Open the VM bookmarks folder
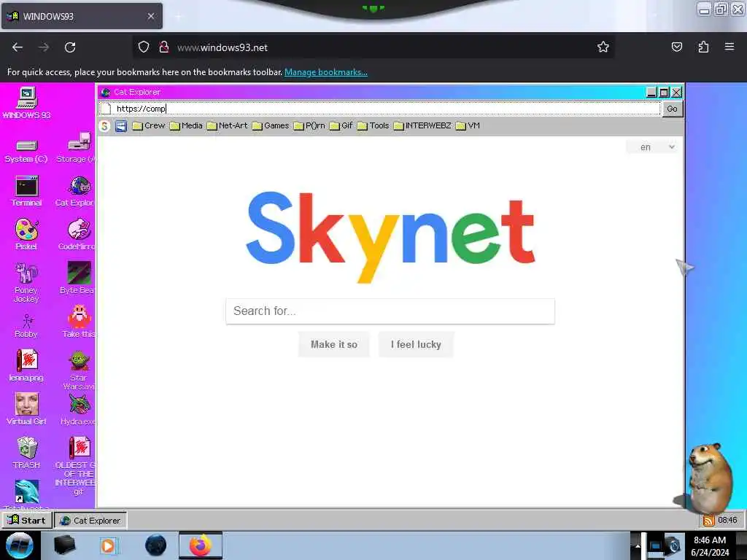Viewport: 747px width, 560px height. pyautogui.click(x=468, y=125)
